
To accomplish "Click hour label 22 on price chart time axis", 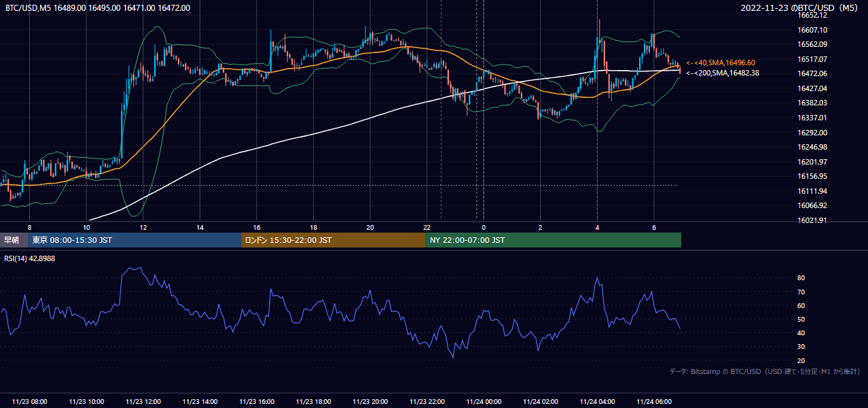I will coord(427,227).
